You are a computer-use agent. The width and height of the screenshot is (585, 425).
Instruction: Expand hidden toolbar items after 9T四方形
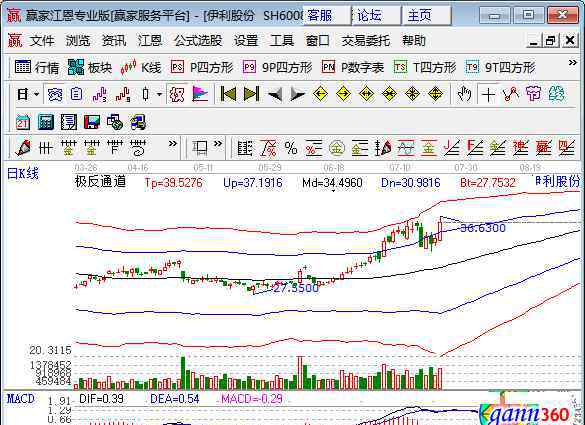(573, 63)
